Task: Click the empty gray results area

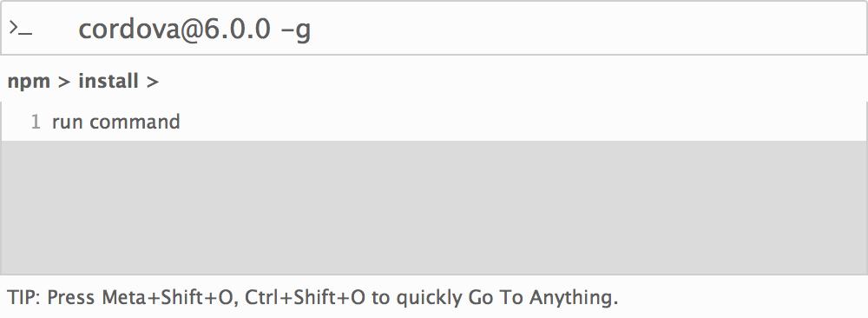Action: tap(434, 208)
